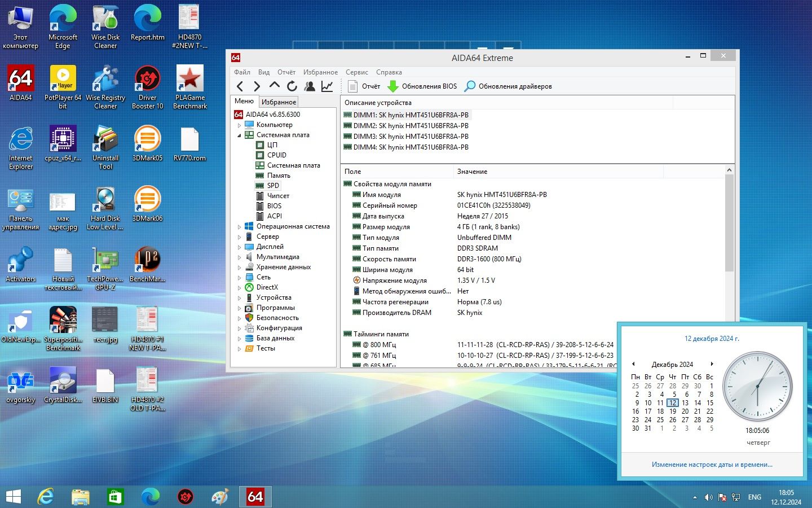Click the scrollbar up arrow in details pane

pos(729,170)
